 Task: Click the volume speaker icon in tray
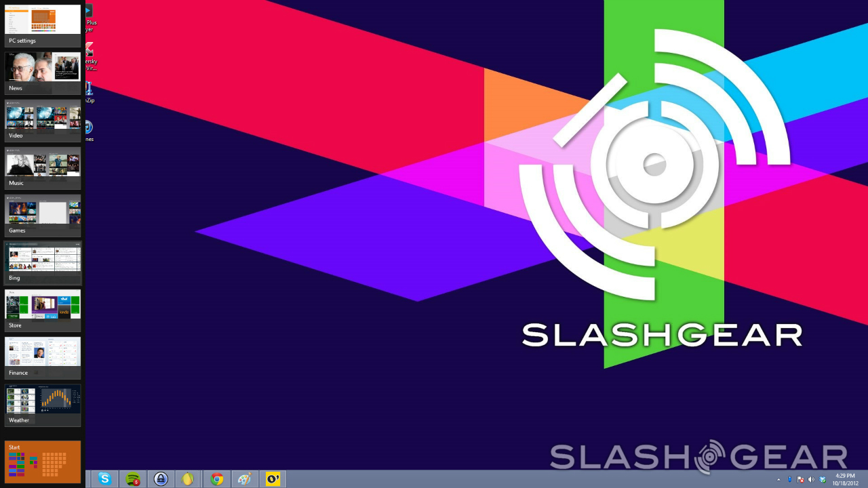pos(812,480)
